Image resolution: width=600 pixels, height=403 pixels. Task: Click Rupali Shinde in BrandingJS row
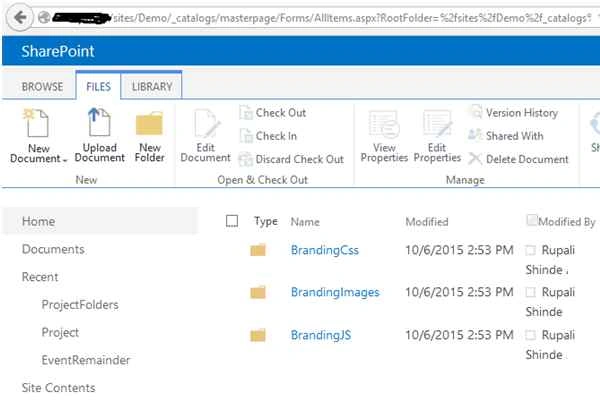[550, 345]
